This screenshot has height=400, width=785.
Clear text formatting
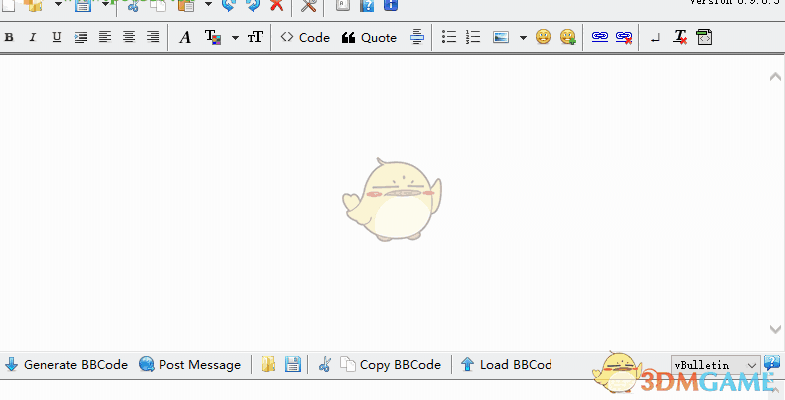(680, 37)
